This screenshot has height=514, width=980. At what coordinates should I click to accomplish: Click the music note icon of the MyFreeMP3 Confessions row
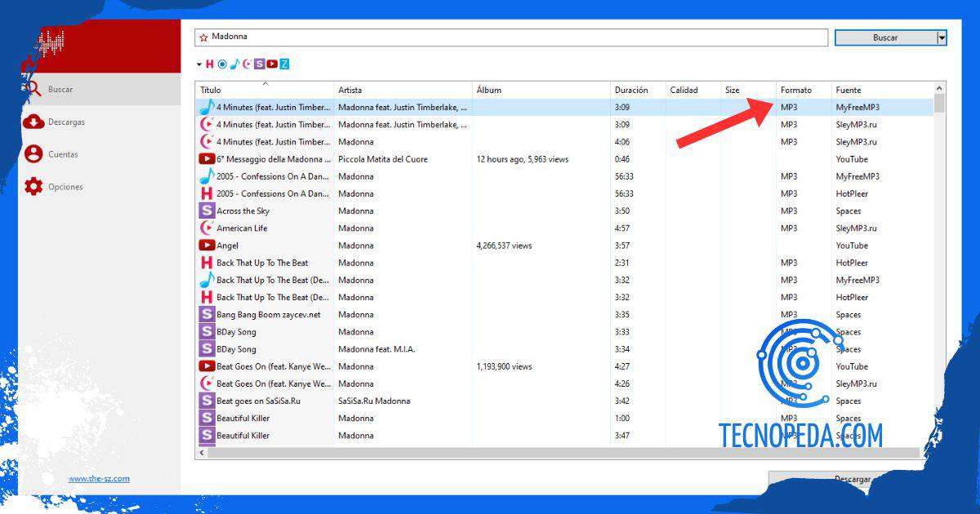(207, 176)
